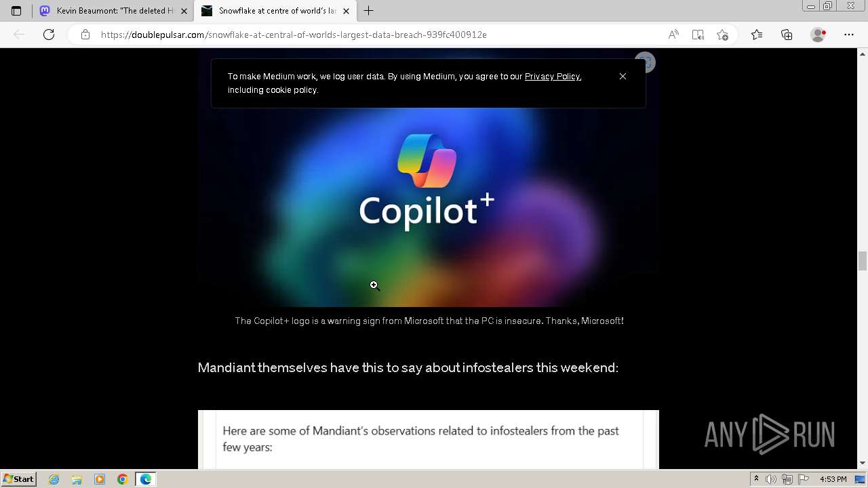Click the Mandiant infostealers paragraph
Viewport: 868px width, 488px height.
tap(408, 367)
